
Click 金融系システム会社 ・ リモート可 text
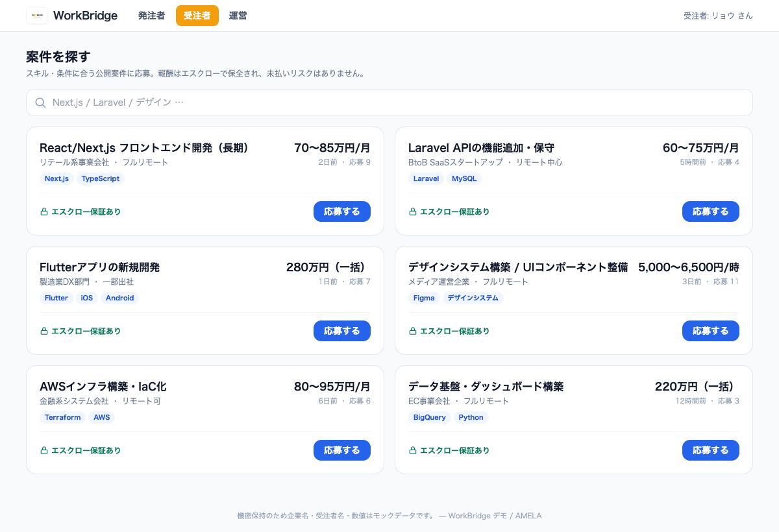click(100, 401)
